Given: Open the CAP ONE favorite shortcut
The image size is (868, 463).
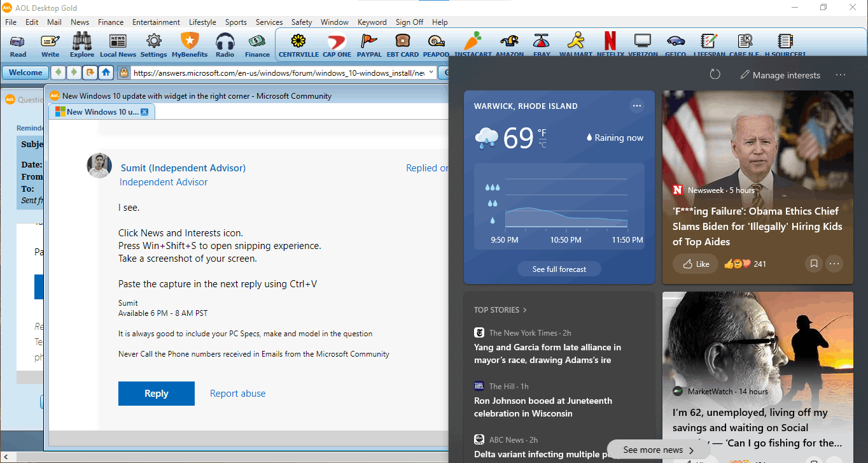Looking at the screenshot, I should [x=337, y=45].
